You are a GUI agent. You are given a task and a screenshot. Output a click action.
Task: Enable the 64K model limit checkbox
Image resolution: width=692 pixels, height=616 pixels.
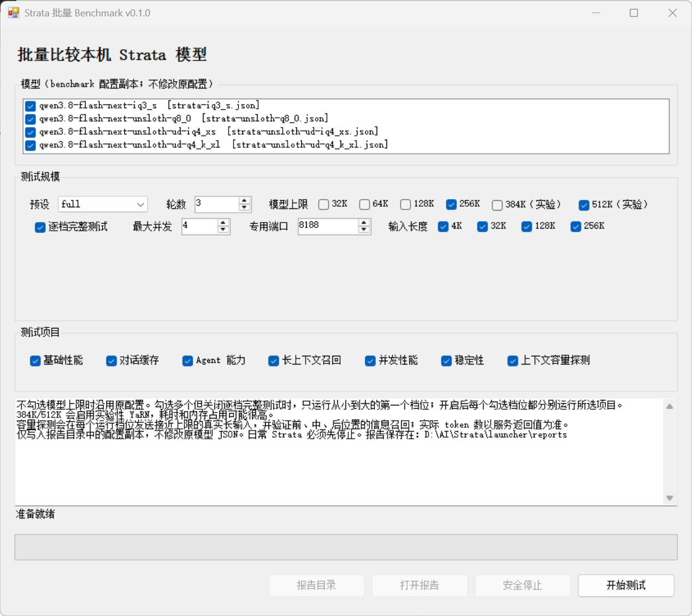coord(365,205)
